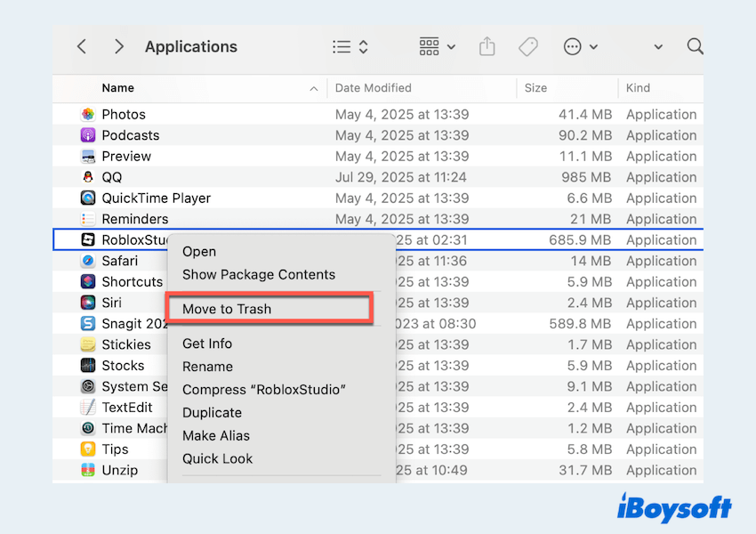Select Compress "RobloxStudio" option
This screenshot has width=756, height=534.
tap(263, 390)
